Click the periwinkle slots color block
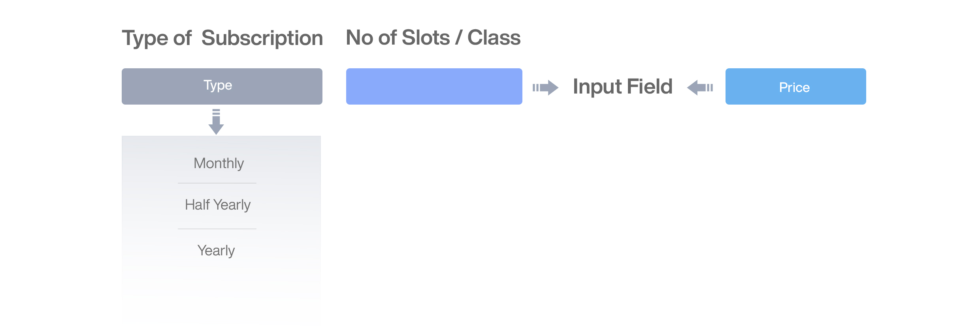Image resolution: width=980 pixels, height=326 pixels. [434, 86]
